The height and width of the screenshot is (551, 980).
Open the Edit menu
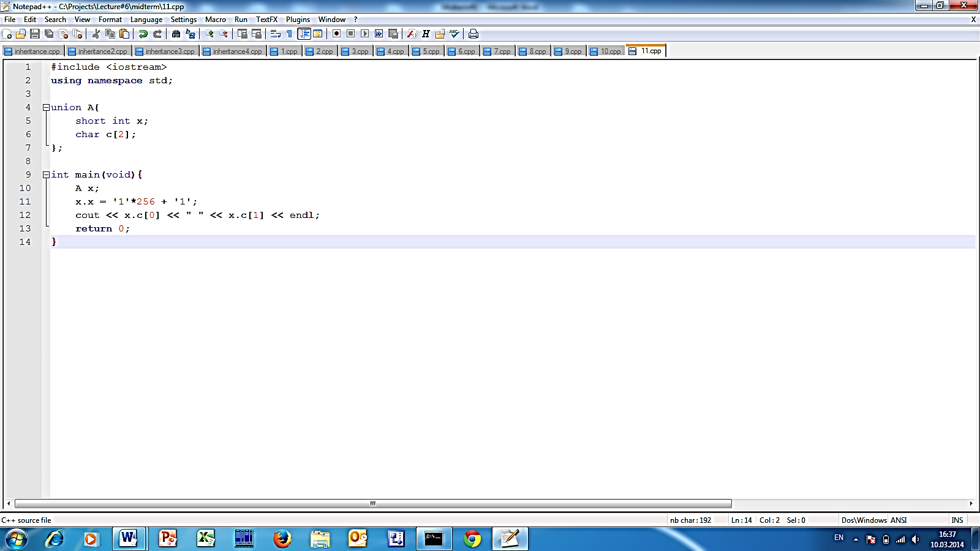coord(30,20)
